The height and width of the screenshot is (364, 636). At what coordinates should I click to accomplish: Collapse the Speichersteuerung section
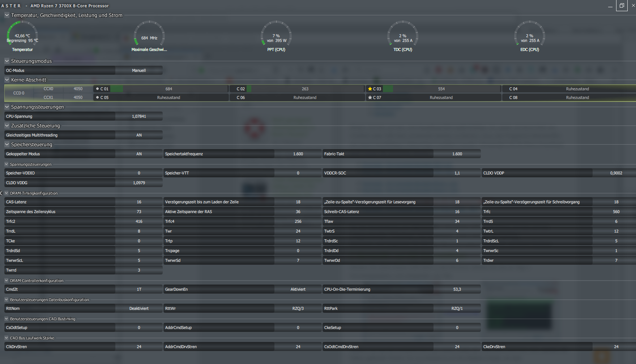click(x=7, y=144)
